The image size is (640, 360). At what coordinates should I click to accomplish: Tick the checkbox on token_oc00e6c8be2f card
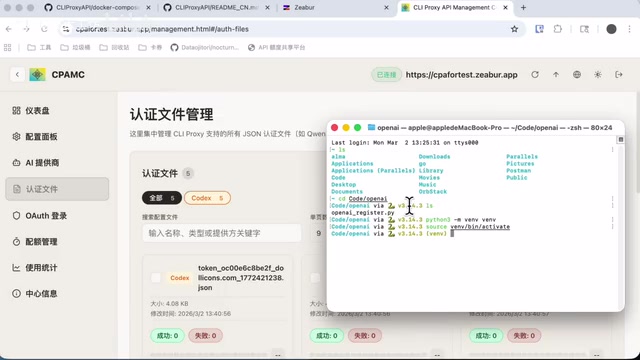click(x=156, y=278)
